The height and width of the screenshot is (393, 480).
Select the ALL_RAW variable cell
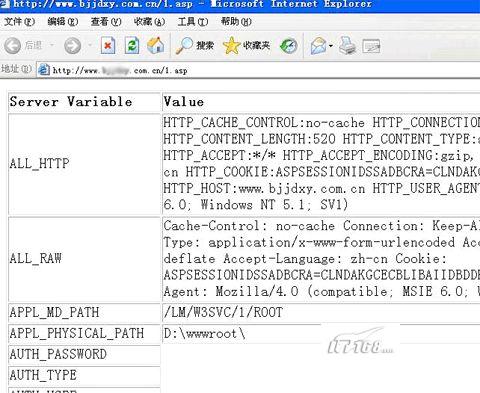[84, 258]
